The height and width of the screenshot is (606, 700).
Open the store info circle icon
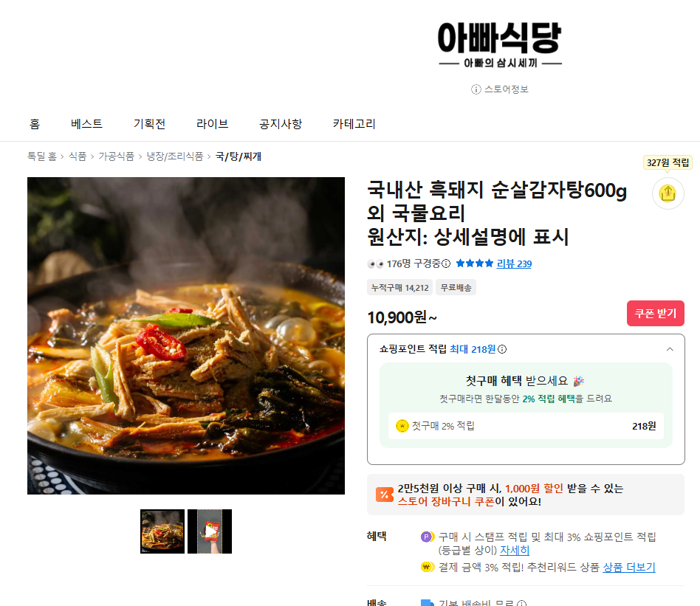point(476,89)
